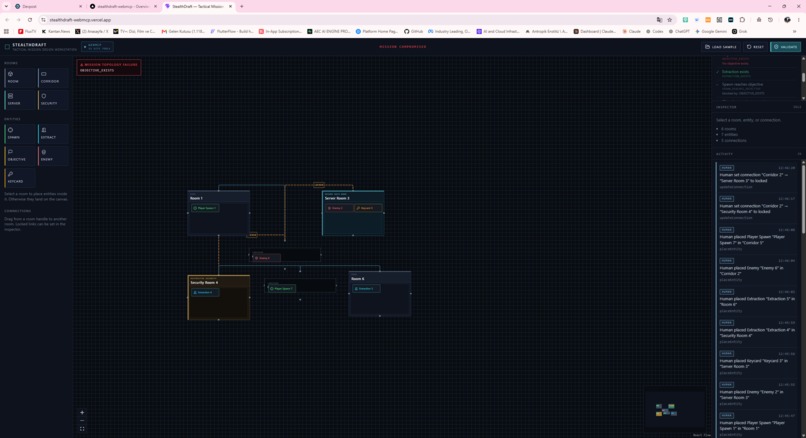Switch to the Dexpost browser tab
The height and width of the screenshot is (438, 806).
coord(47,6)
